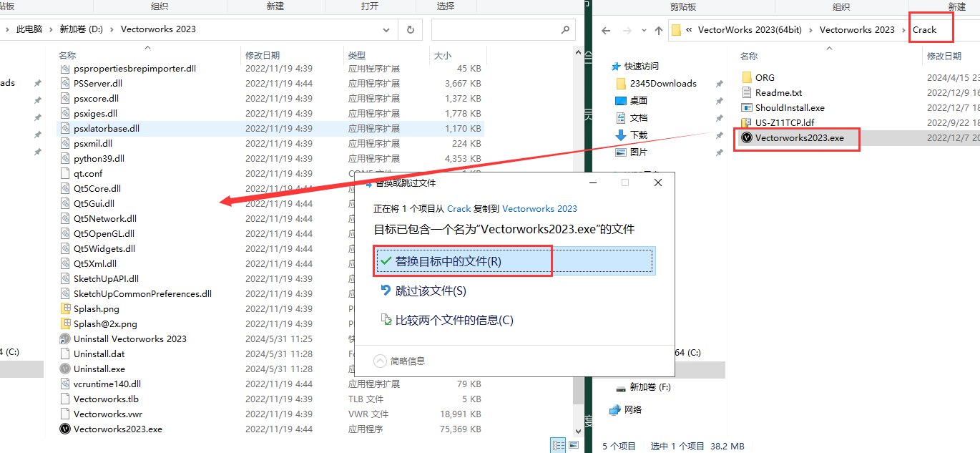Open 2345Downloads in quick access pane
Image resolution: width=980 pixels, height=453 pixels.
(x=662, y=83)
